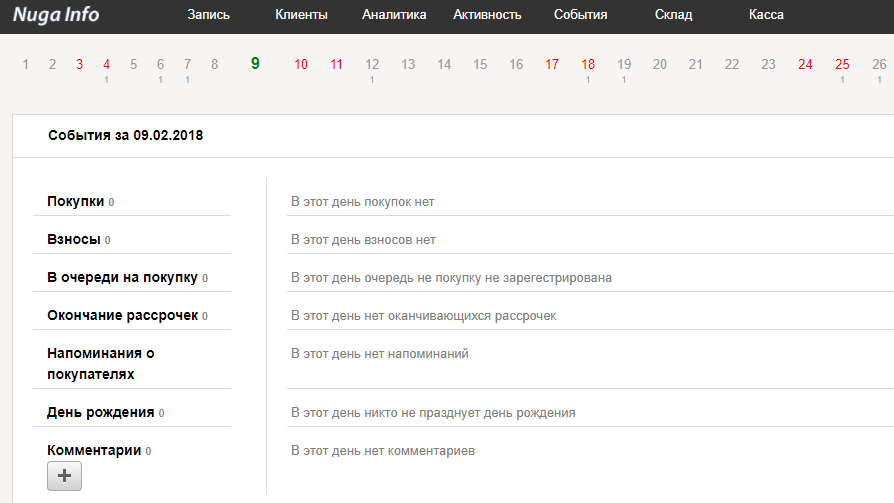Open the Касса section

[x=766, y=15]
